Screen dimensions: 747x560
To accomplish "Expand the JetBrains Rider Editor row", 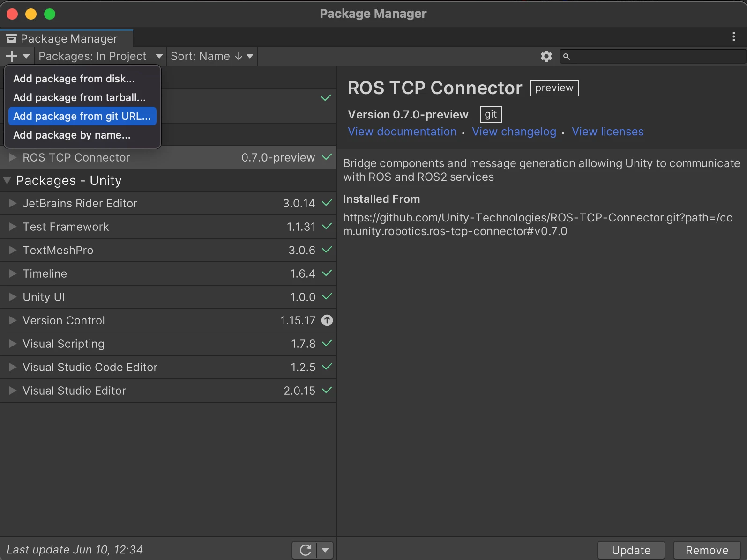I will click(x=13, y=203).
